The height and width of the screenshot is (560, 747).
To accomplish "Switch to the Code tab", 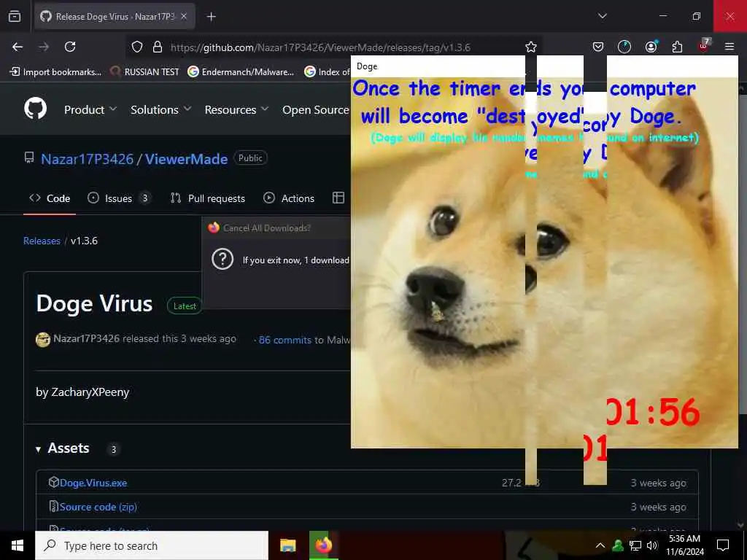I will [50, 198].
